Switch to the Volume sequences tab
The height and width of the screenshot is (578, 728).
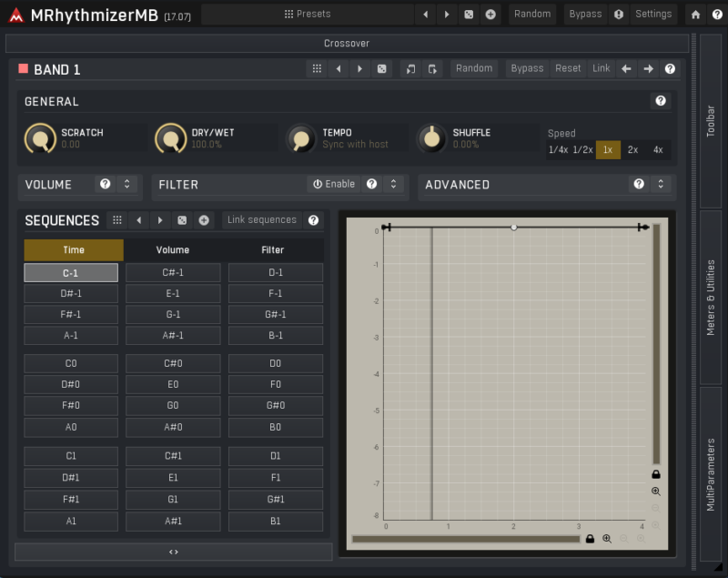point(173,249)
